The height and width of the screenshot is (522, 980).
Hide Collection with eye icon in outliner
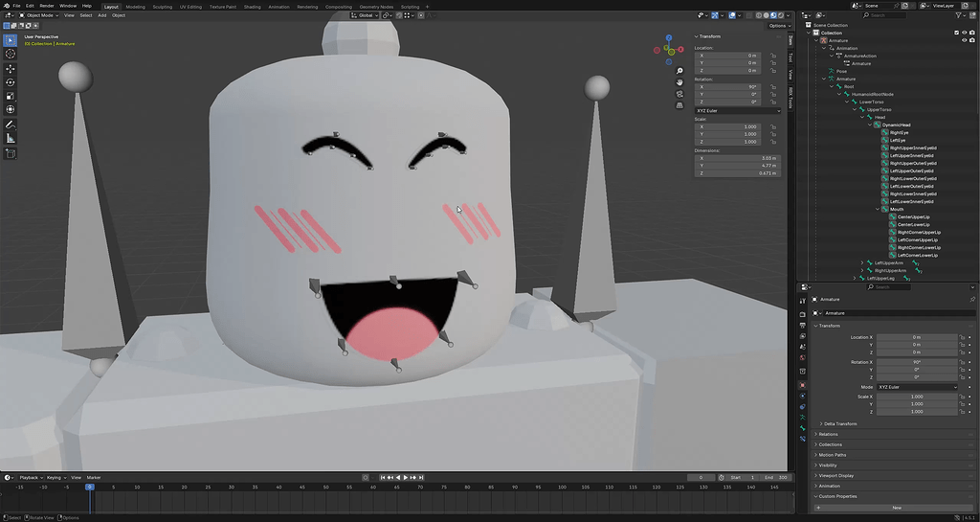click(965, 33)
